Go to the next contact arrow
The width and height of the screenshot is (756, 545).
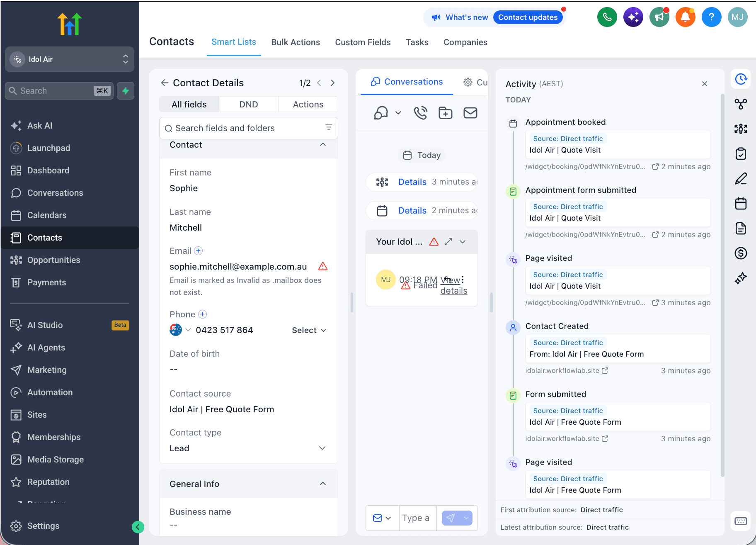tap(332, 83)
